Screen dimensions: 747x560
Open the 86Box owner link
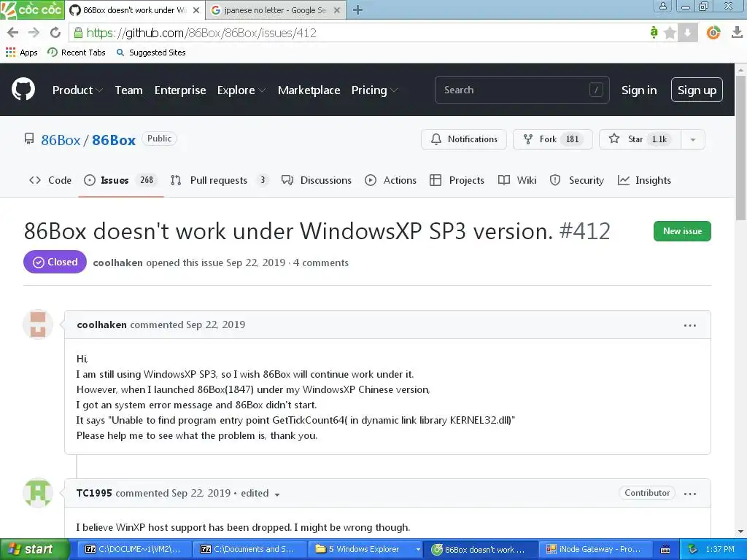point(61,140)
